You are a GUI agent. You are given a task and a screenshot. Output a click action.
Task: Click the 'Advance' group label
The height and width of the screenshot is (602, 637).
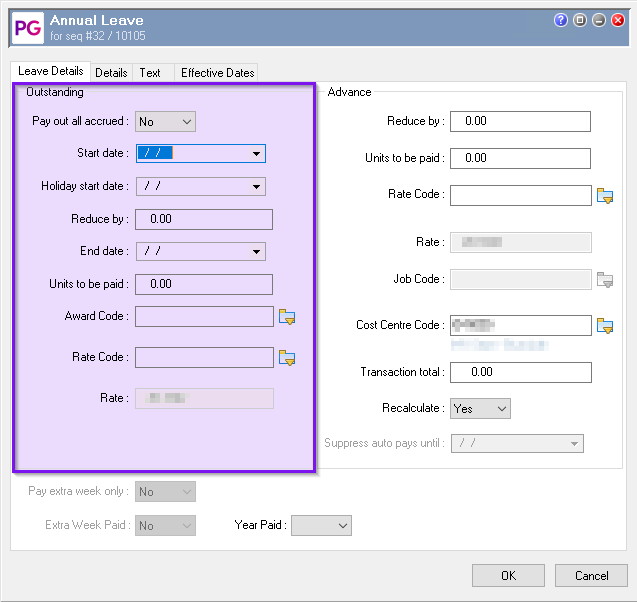349,92
